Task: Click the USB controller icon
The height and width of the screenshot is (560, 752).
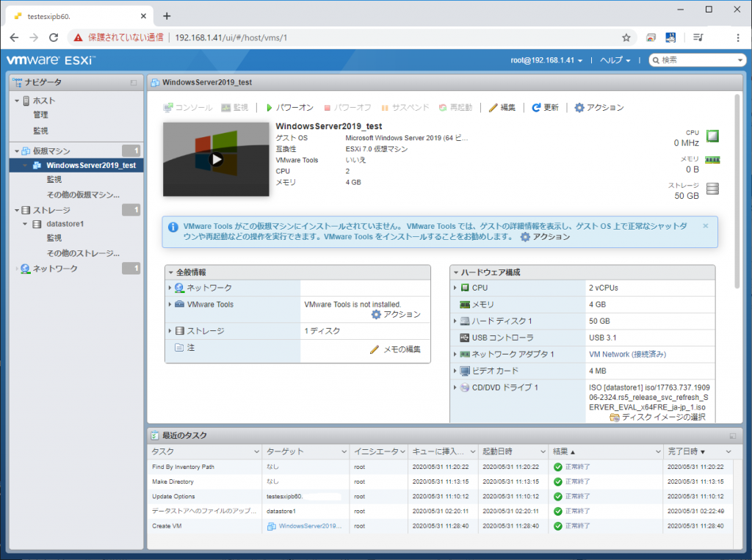Action: (465, 338)
